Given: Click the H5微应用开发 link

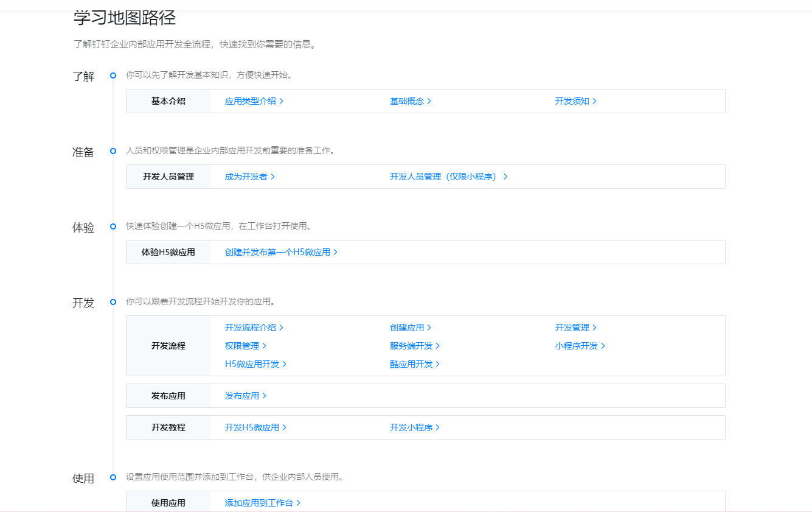Looking at the screenshot, I should (255, 364).
